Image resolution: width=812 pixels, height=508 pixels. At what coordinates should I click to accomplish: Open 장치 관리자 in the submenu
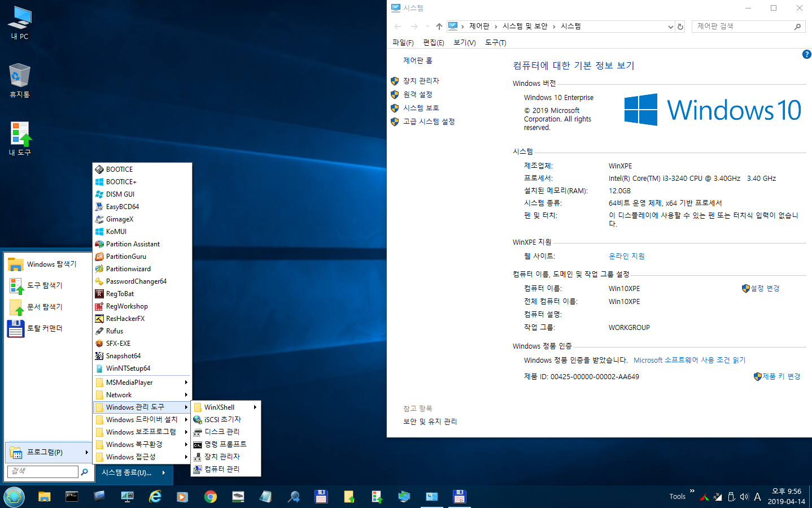click(226, 457)
